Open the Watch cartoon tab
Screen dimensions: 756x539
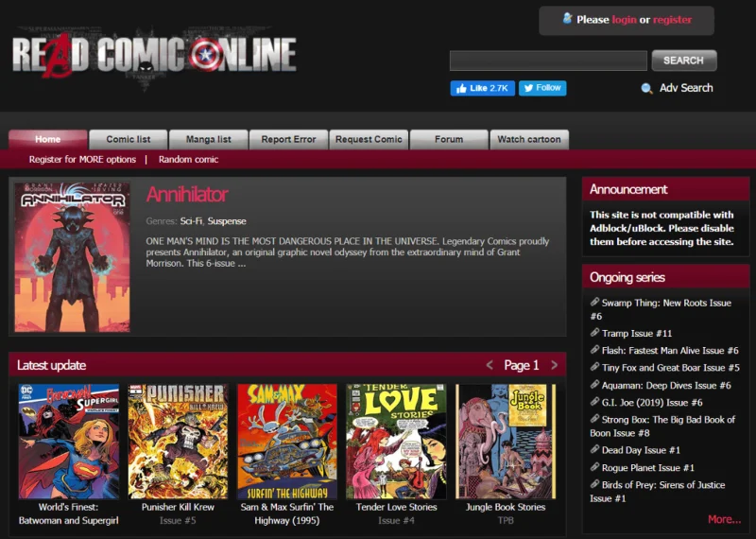[x=529, y=139]
